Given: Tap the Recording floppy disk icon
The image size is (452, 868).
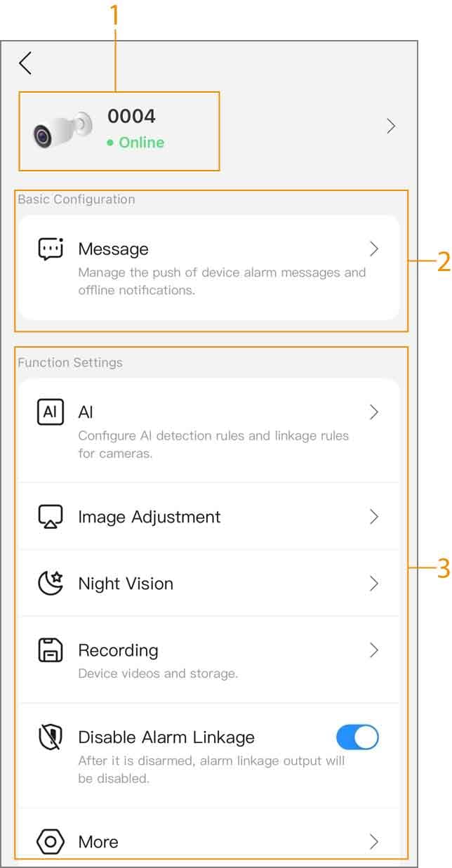Looking at the screenshot, I should pos(50,651).
